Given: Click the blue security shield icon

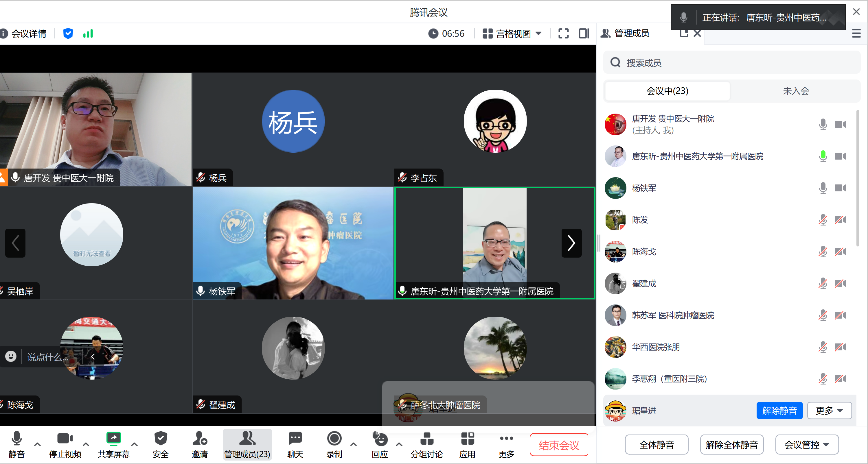Looking at the screenshot, I should click(68, 34).
